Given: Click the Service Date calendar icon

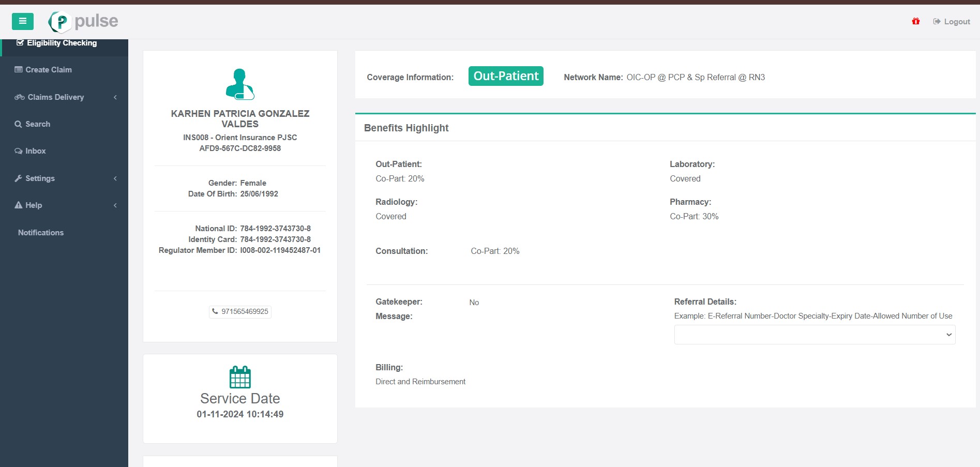Looking at the screenshot, I should click(x=240, y=377).
